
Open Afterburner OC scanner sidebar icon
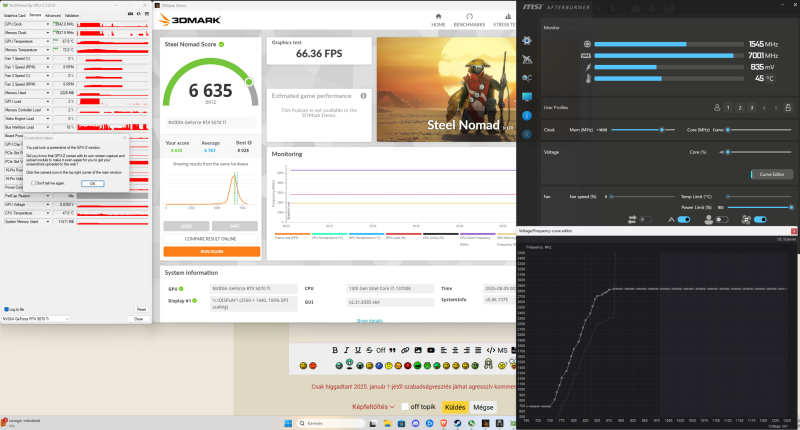(527, 78)
